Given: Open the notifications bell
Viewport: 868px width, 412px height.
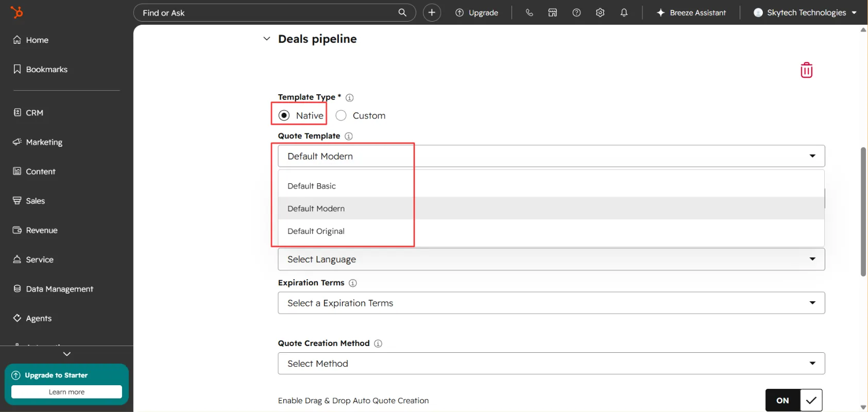Looking at the screenshot, I should [624, 12].
